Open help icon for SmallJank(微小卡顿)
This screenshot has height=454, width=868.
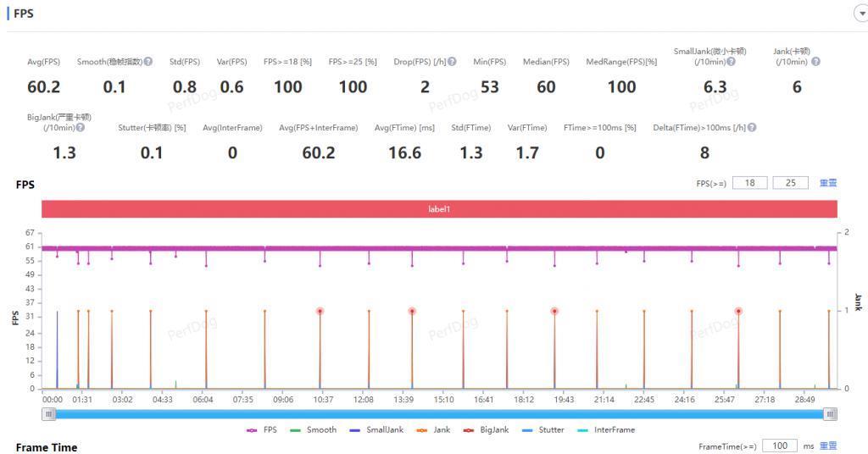(731, 62)
